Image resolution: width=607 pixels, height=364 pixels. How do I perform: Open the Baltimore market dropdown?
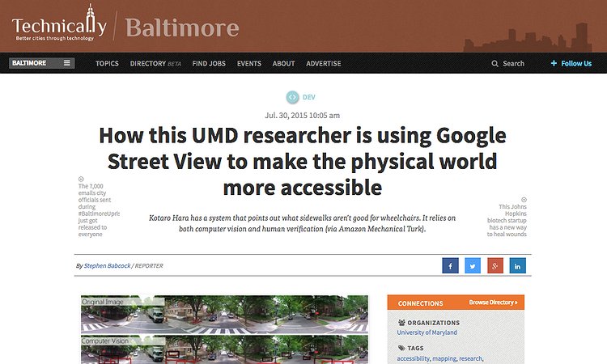pyautogui.click(x=42, y=63)
